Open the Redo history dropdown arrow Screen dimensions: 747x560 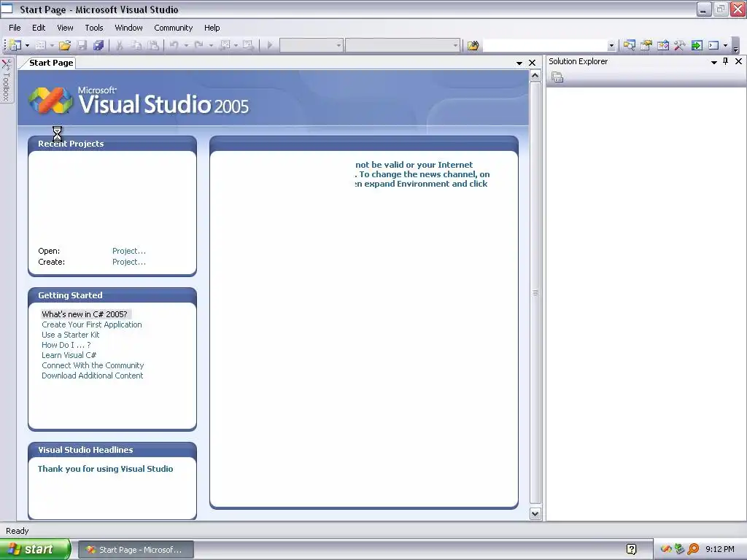(x=211, y=45)
